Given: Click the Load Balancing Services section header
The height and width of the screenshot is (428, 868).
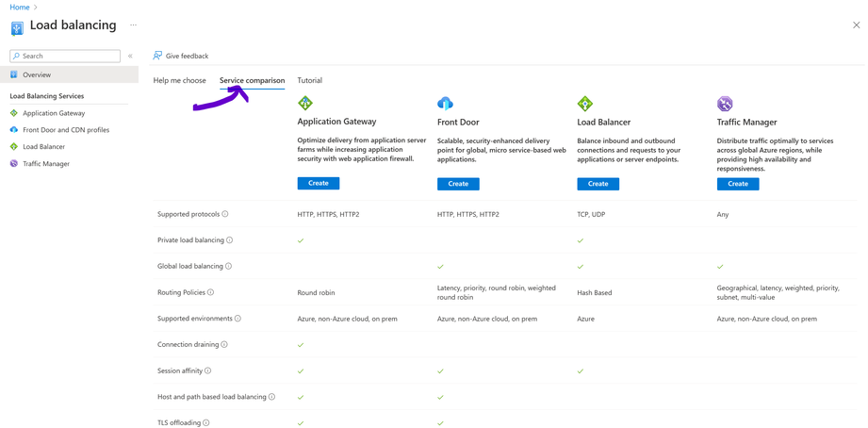Looking at the screenshot, I should tap(47, 96).
